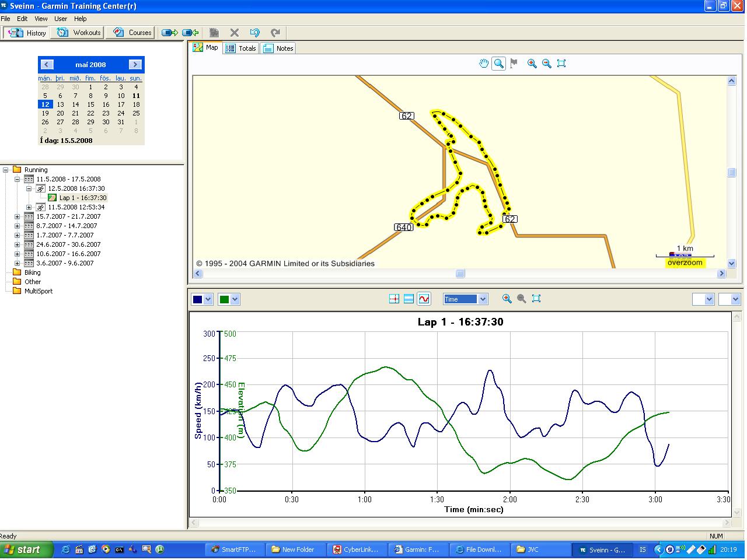The height and width of the screenshot is (560, 747).
Task: Click the Undo arrow in the toolbar
Action: 254,33
